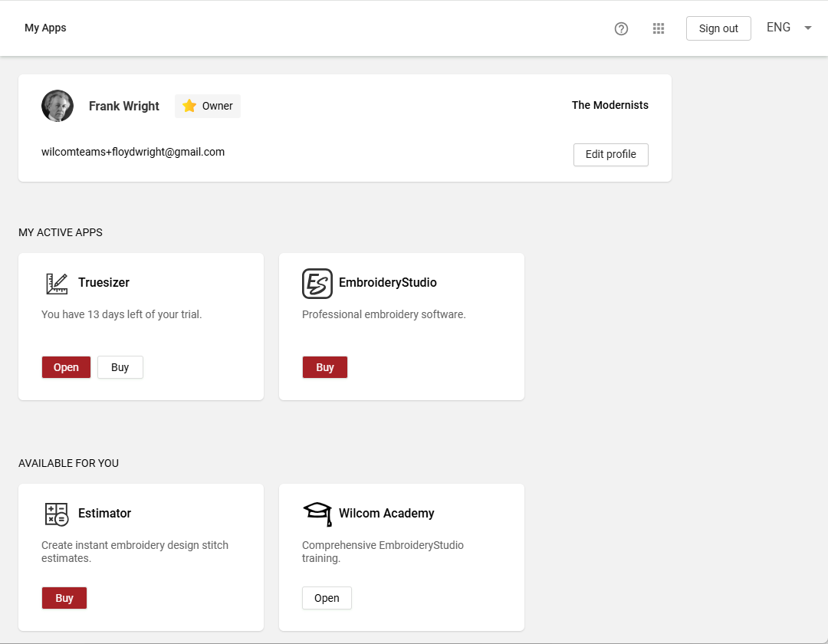
Task: Open Wilcom Academy training
Action: (x=327, y=598)
